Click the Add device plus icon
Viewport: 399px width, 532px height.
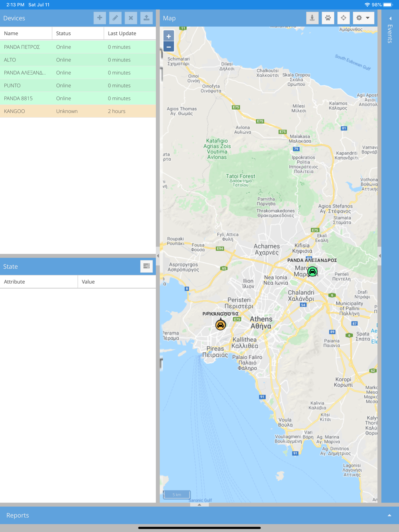point(100,18)
